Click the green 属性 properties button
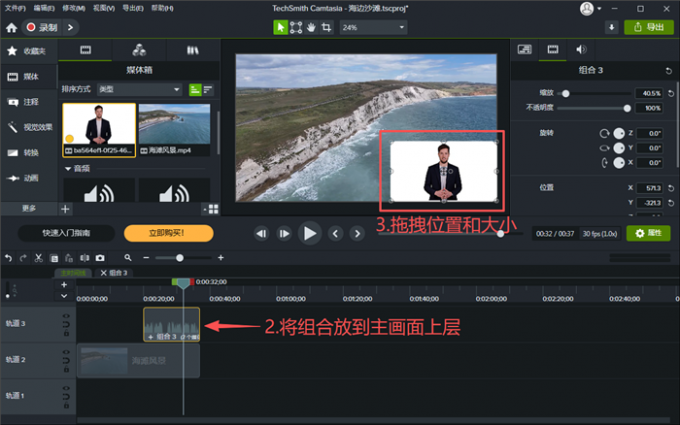The height and width of the screenshot is (425, 680). [648, 233]
